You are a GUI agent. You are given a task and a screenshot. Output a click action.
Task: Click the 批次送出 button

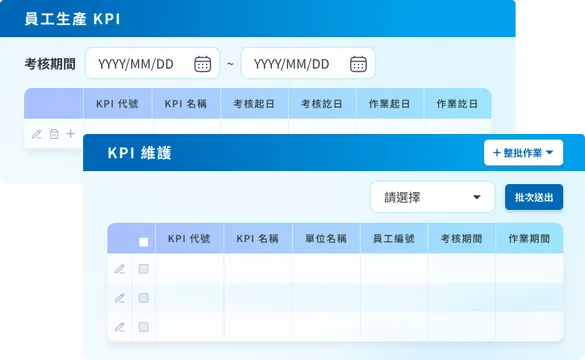point(534,197)
